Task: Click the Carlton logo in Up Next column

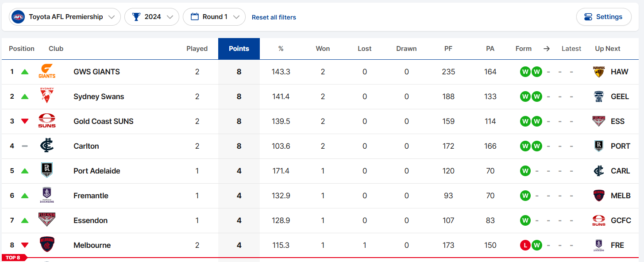Action: pyautogui.click(x=599, y=171)
